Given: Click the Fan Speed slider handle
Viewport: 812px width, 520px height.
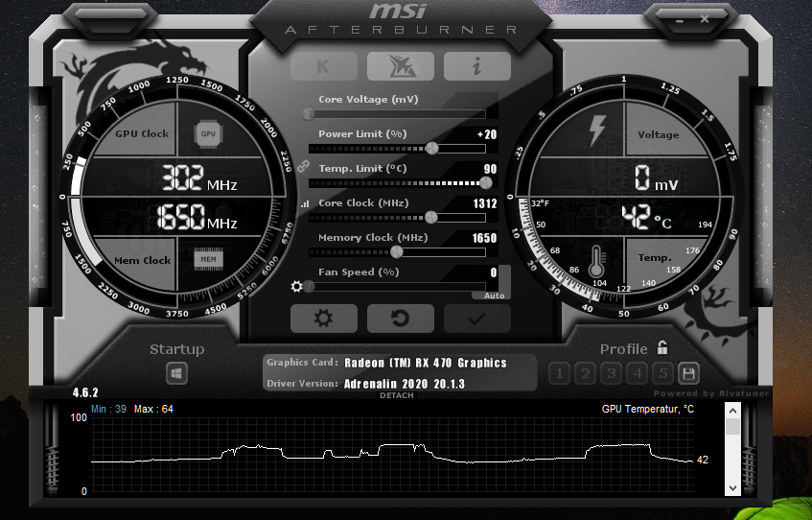Looking at the screenshot, I should (309, 287).
